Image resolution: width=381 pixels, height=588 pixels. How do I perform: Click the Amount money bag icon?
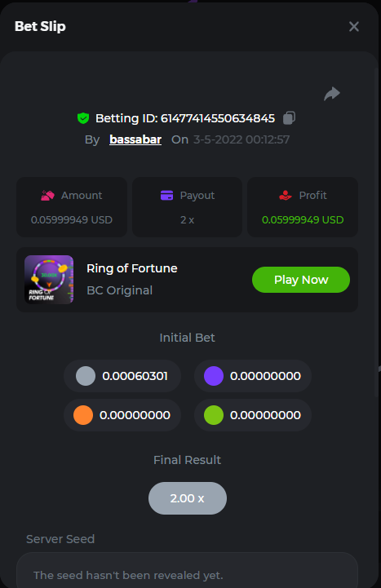(x=47, y=196)
